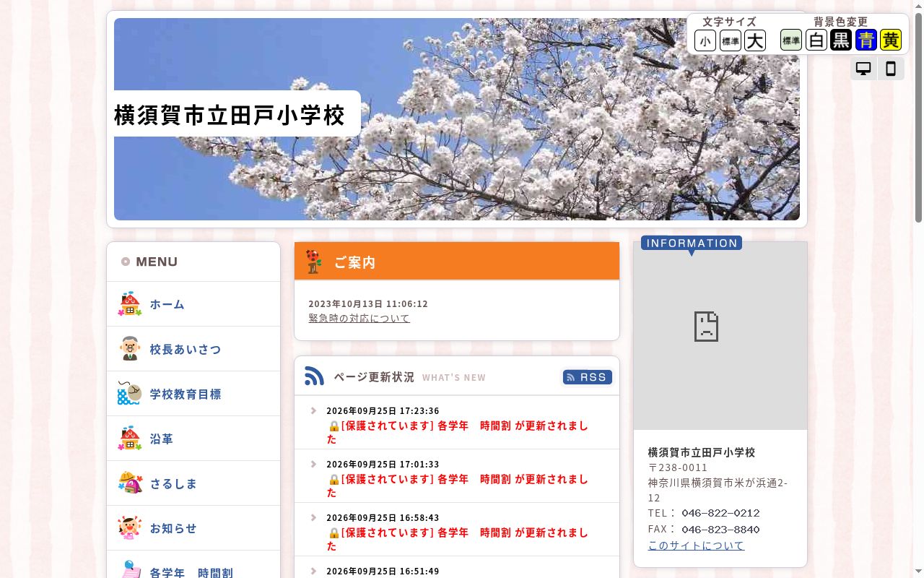Open the このサイトについて link
Viewport: 924px width, 578px height.
[696, 545]
